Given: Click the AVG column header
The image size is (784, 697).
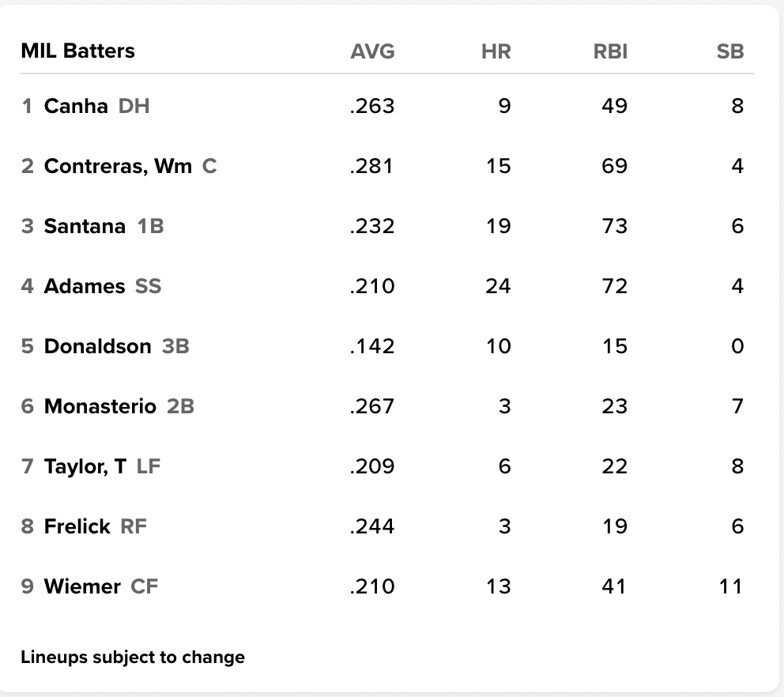Looking at the screenshot, I should tap(372, 52).
